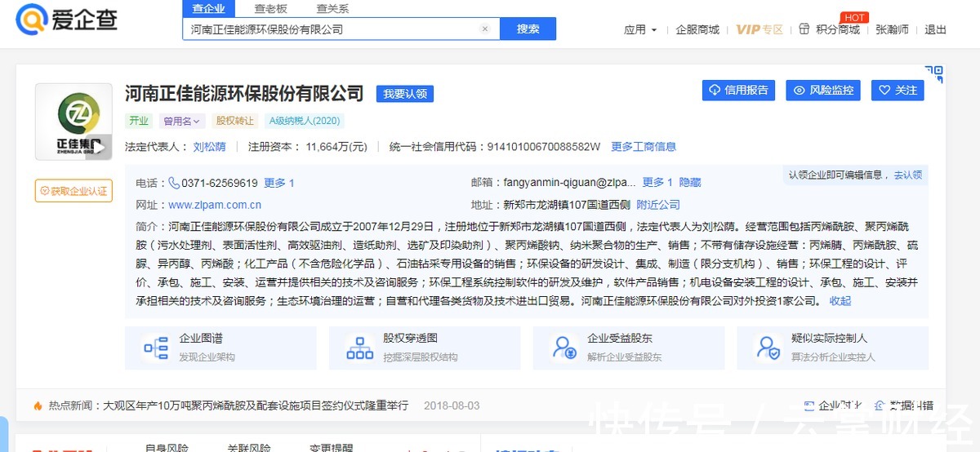Expand more phone numbers with 更多 1
Screen dimensions: 980x452
point(278,183)
